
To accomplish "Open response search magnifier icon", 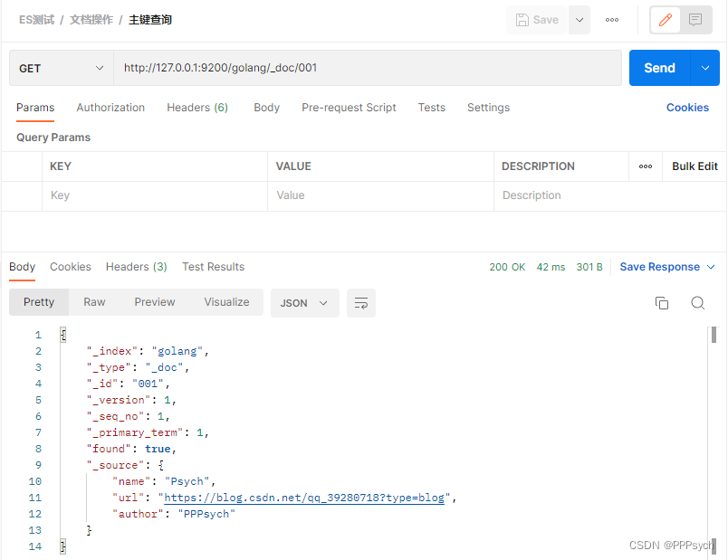I will click(697, 303).
